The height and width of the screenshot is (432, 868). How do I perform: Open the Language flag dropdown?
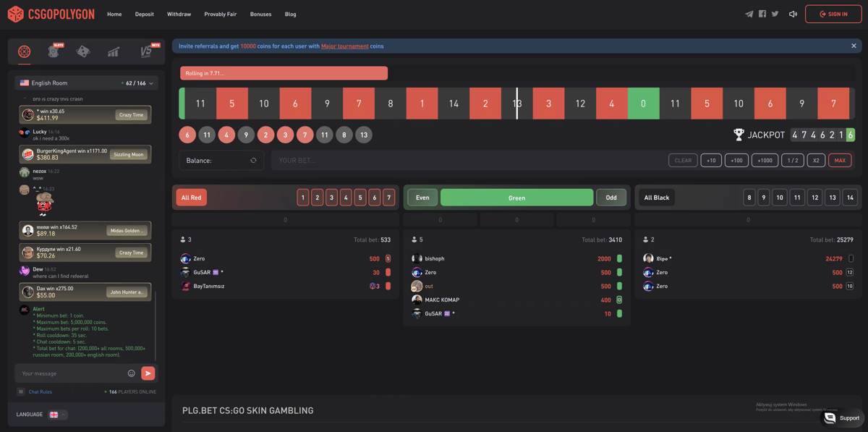pos(57,415)
